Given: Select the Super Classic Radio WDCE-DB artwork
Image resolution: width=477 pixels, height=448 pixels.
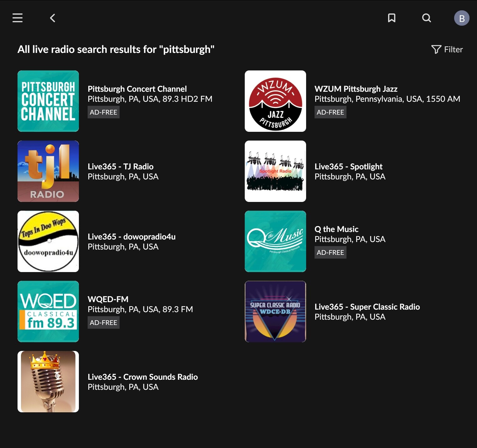Looking at the screenshot, I should pyautogui.click(x=275, y=312).
